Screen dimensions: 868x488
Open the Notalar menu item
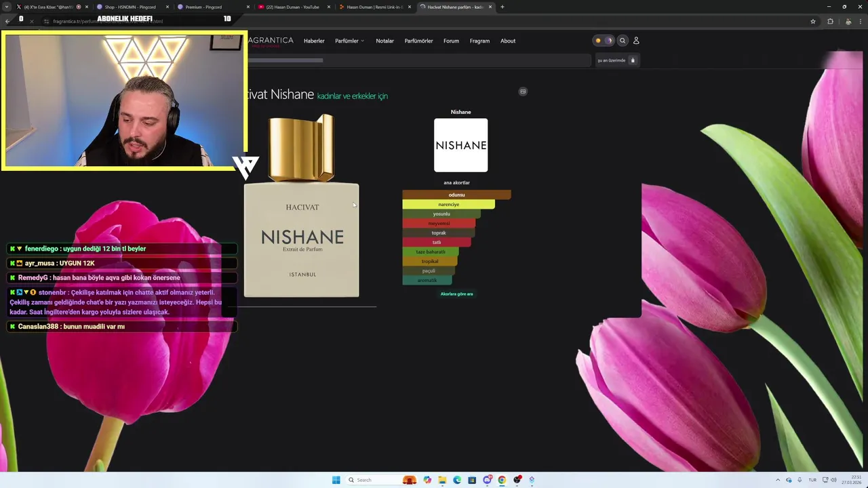(384, 41)
